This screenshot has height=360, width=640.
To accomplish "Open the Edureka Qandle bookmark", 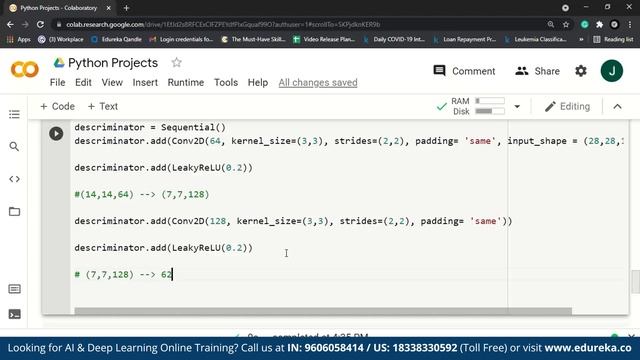I will pyautogui.click(x=116, y=39).
